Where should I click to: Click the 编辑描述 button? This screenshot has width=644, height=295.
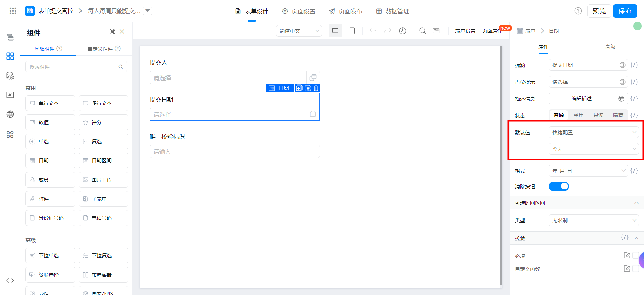(x=581, y=98)
